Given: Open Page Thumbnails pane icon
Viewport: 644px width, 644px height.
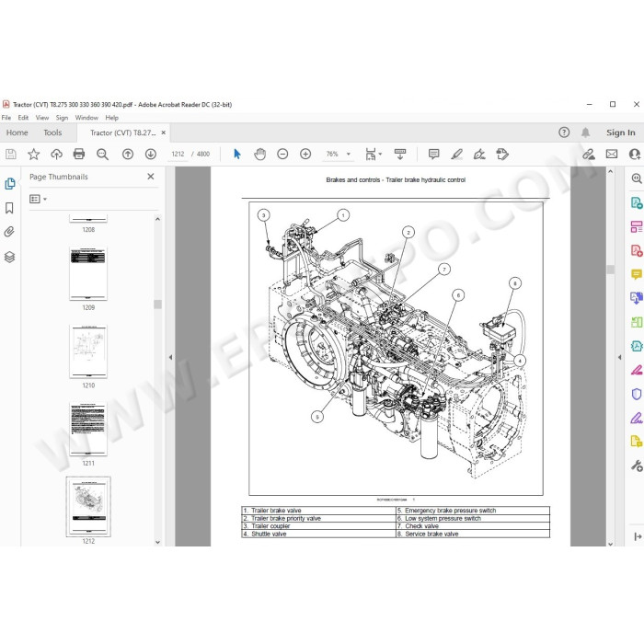Looking at the screenshot, I should tap(10, 184).
